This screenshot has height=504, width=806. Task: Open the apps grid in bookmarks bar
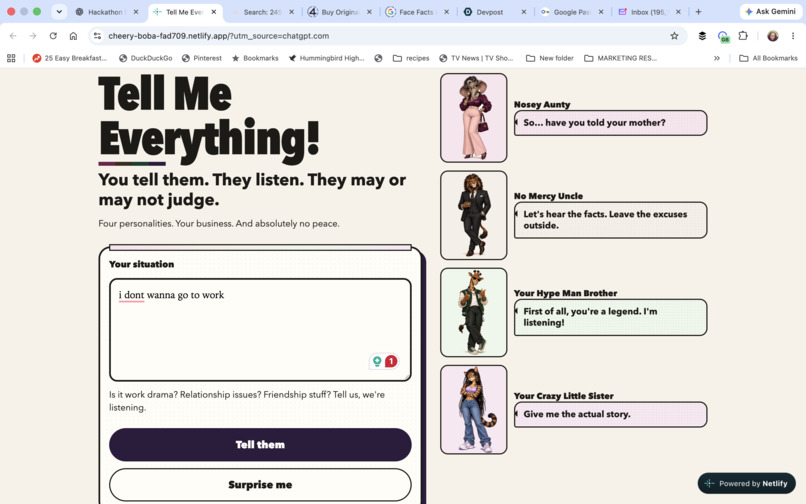[11, 58]
